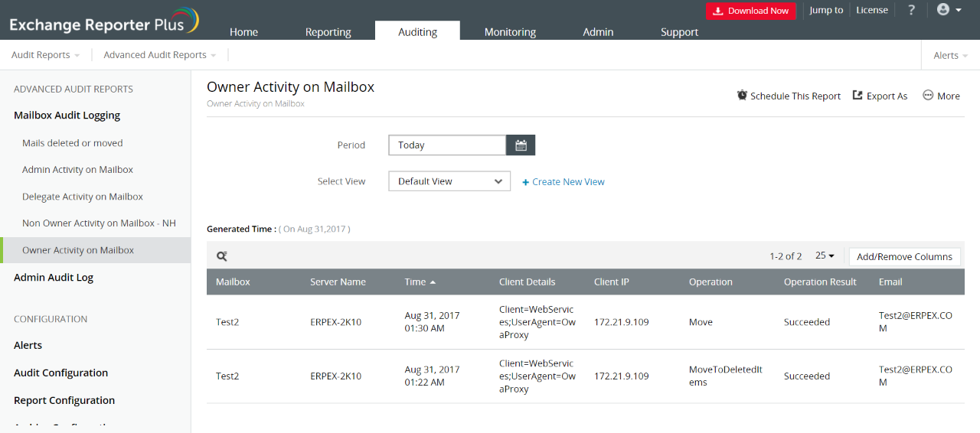Click the calendar icon next to Period

(521, 145)
